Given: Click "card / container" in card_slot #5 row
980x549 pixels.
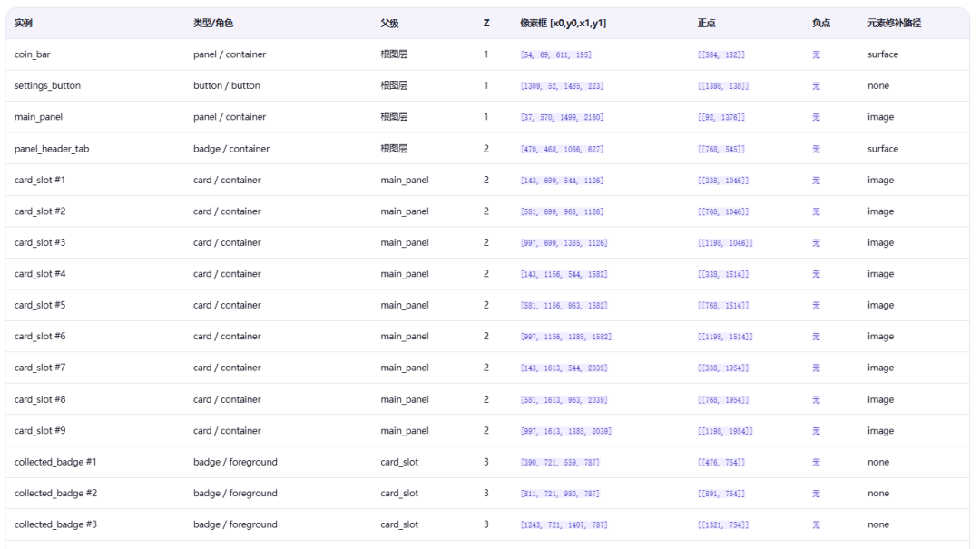Looking at the screenshot, I should pos(228,305).
